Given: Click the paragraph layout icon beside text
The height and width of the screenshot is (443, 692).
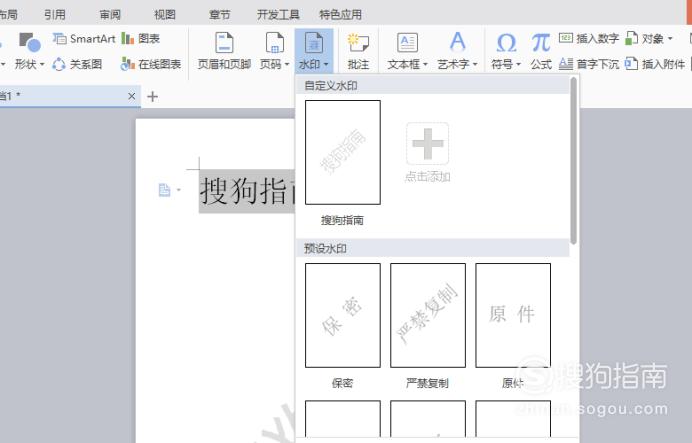Looking at the screenshot, I should [164, 190].
